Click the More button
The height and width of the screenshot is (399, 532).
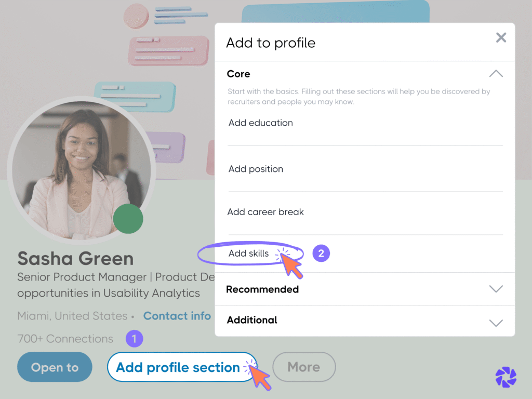click(304, 367)
